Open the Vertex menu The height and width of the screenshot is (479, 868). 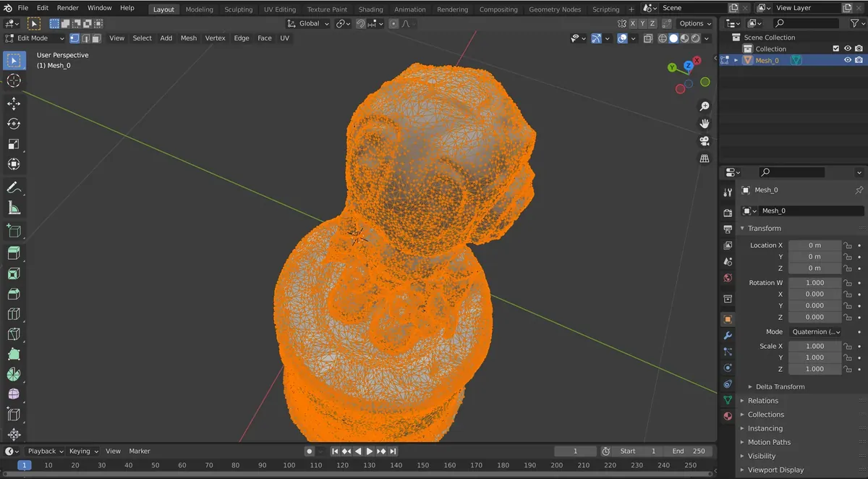coord(215,38)
